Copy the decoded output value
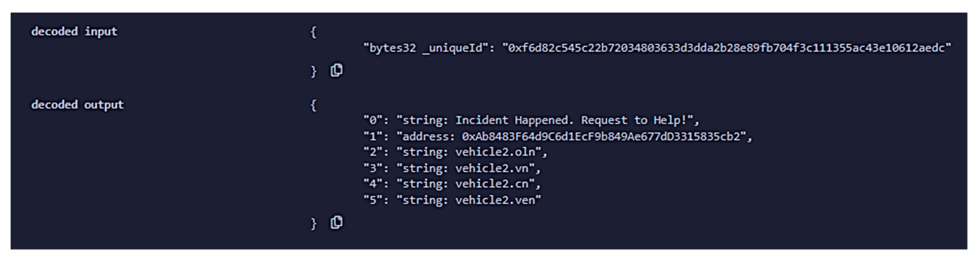Screen dimensions: 980x262 (x=336, y=222)
